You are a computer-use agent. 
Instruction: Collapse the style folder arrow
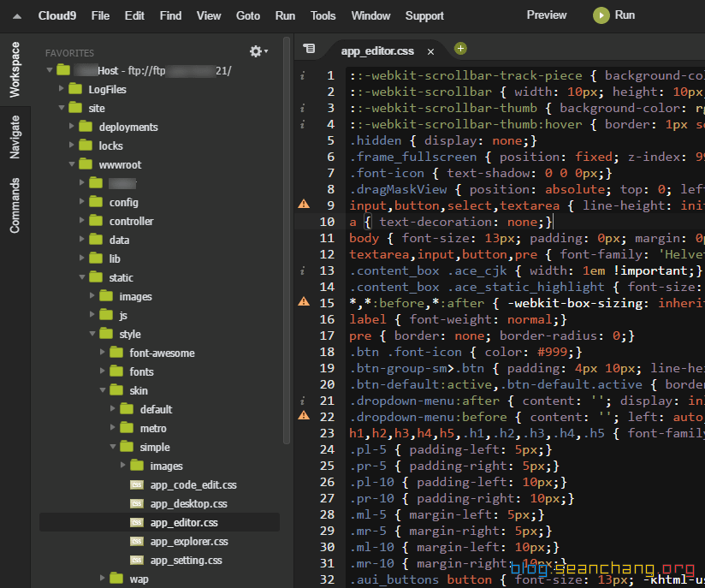(x=92, y=334)
